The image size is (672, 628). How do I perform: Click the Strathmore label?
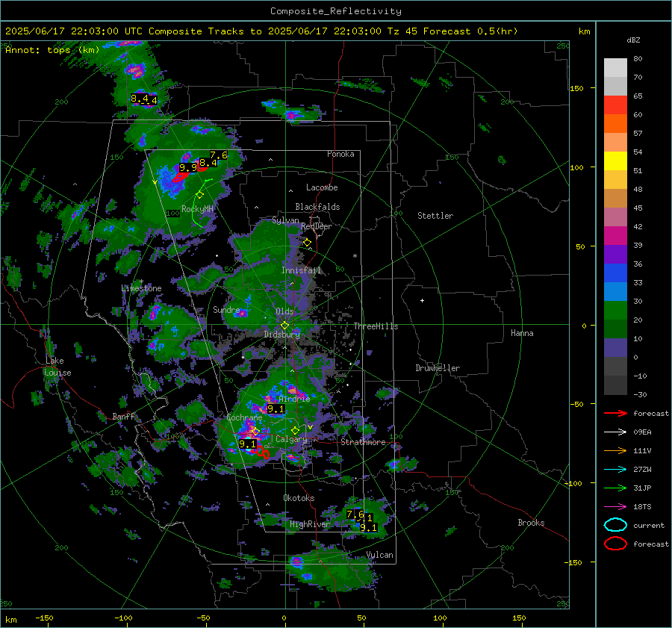[364, 442]
